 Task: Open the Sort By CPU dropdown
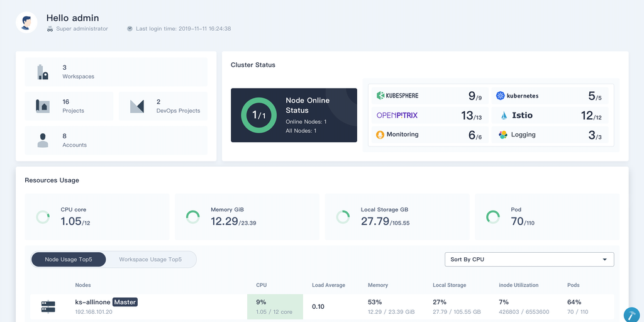tap(528, 259)
